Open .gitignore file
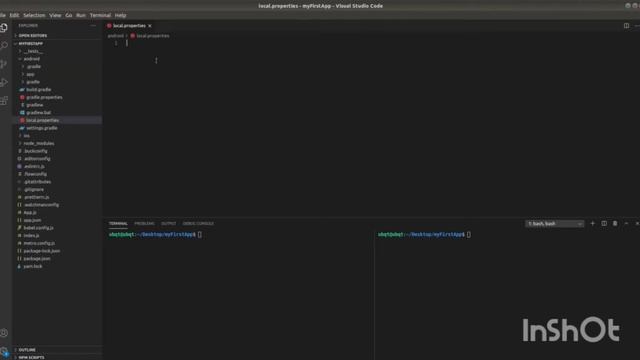The width and height of the screenshot is (640, 360). click(x=34, y=189)
